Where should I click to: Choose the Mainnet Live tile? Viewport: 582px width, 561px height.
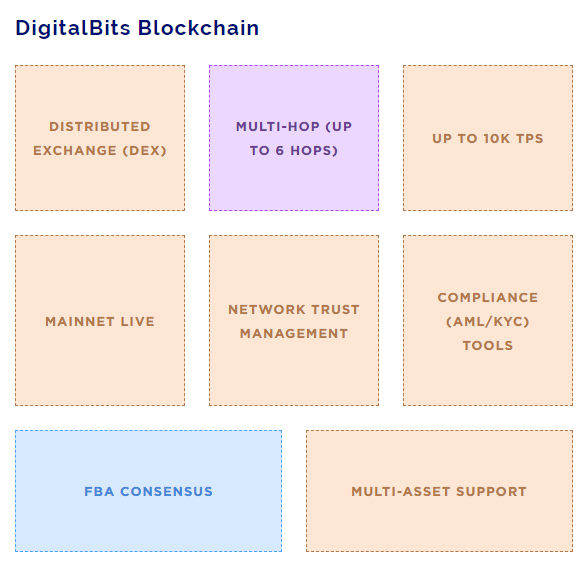(100, 320)
